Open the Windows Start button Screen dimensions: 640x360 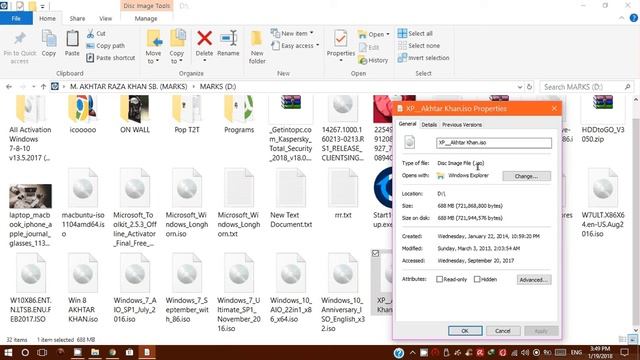click(x=8, y=352)
